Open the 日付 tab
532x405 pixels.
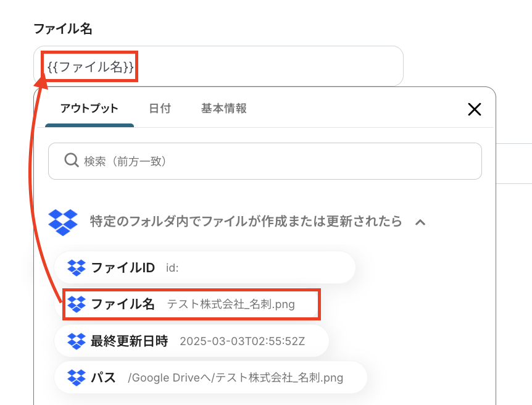coord(160,109)
